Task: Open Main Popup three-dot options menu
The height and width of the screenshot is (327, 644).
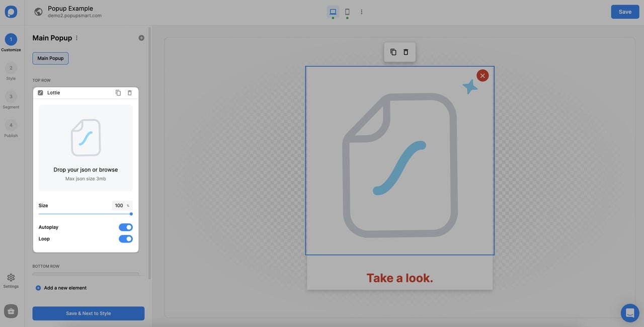Action: [x=76, y=38]
